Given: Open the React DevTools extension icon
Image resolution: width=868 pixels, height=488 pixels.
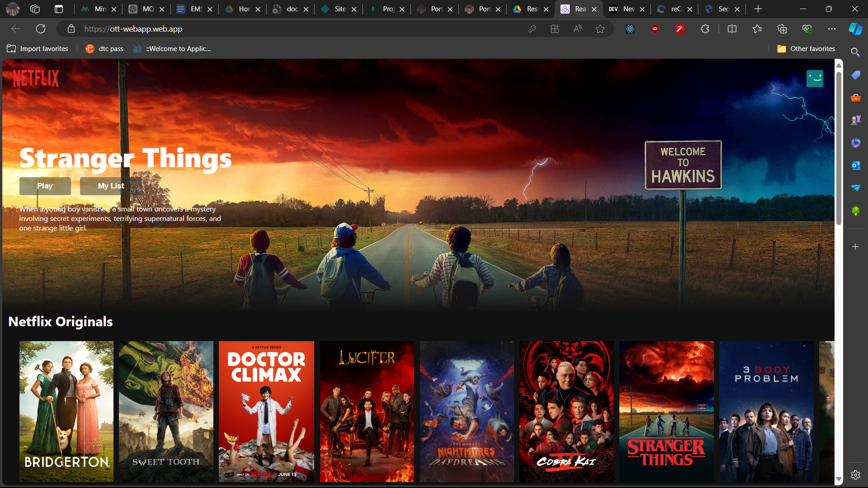Looking at the screenshot, I should 630,29.
